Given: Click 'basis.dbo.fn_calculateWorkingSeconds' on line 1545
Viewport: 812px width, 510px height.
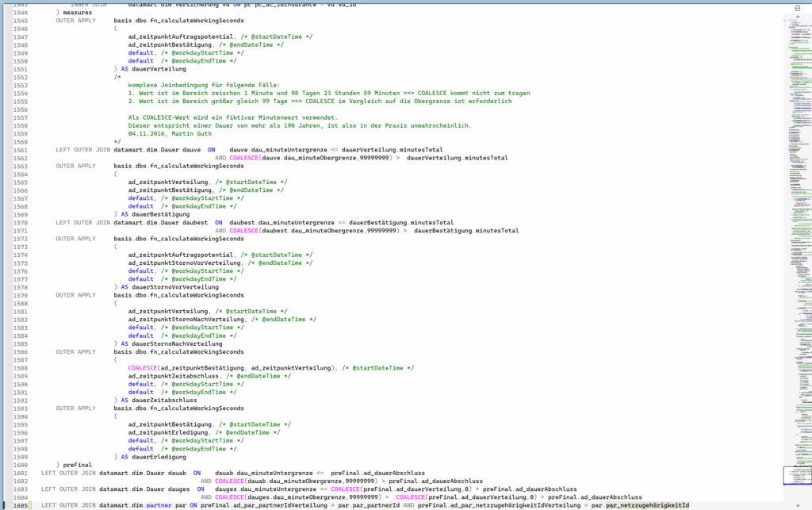Looking at the screenshot, I should pyautogui.click(x=178, y=21).
